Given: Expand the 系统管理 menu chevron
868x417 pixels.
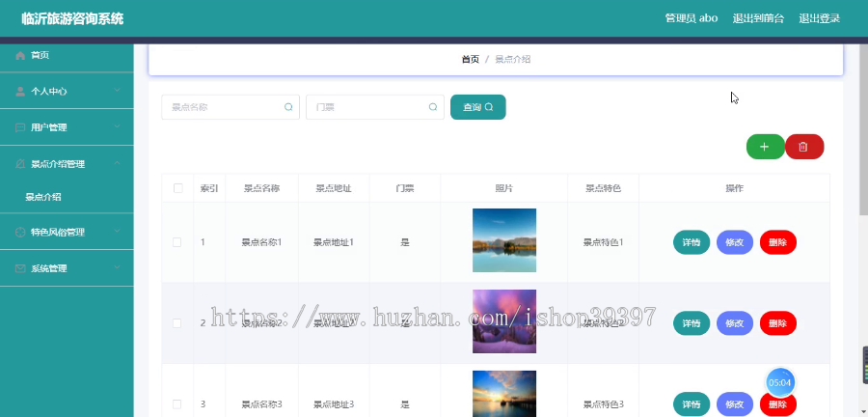Looking at the screenshot, I should coord(117,267).
